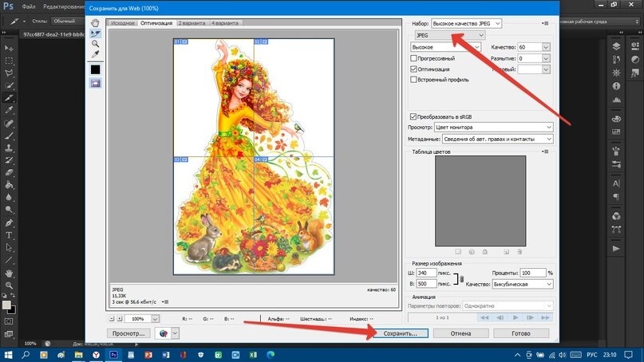The image size is (644, 362).
Task: Click the height В field showing 500
Action: 426,284
